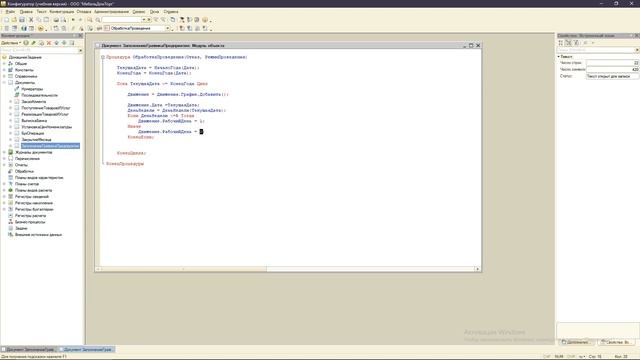This screenshot has width=640, height=360.
Task: Click the scroll right arrow of code editor
Action: pos(478,269)
